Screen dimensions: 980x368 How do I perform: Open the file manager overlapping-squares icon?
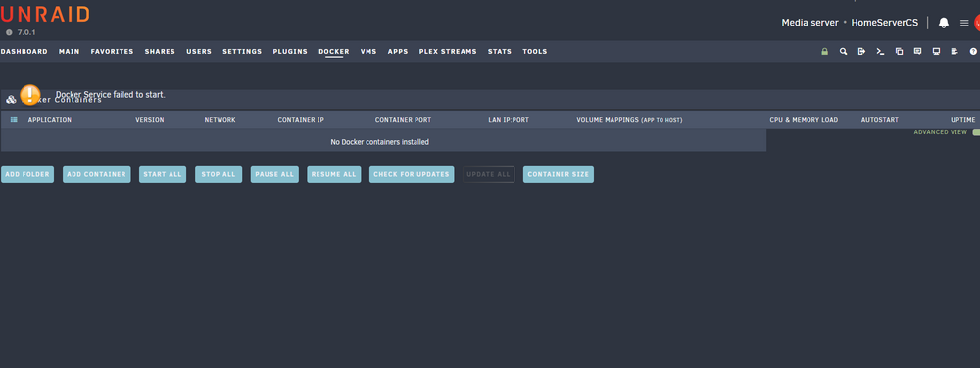[x=899, y=52]
